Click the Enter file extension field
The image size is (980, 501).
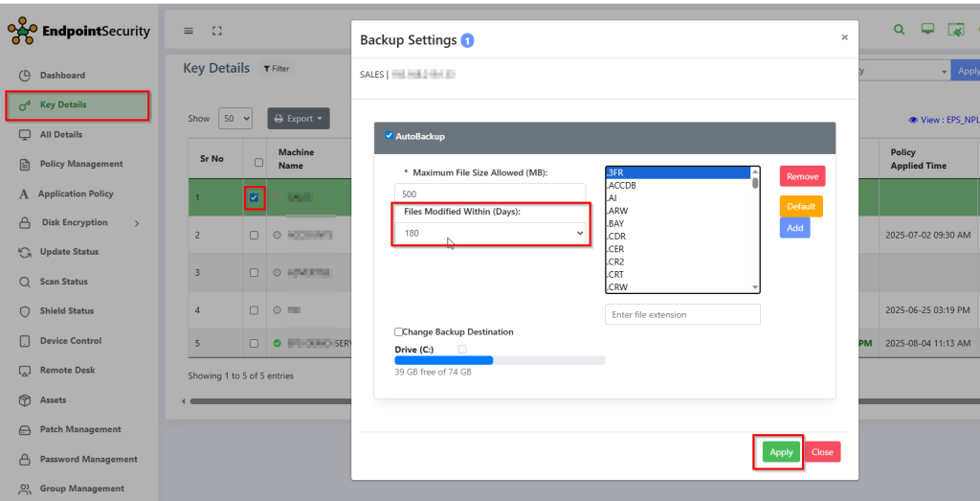point(682,314)
